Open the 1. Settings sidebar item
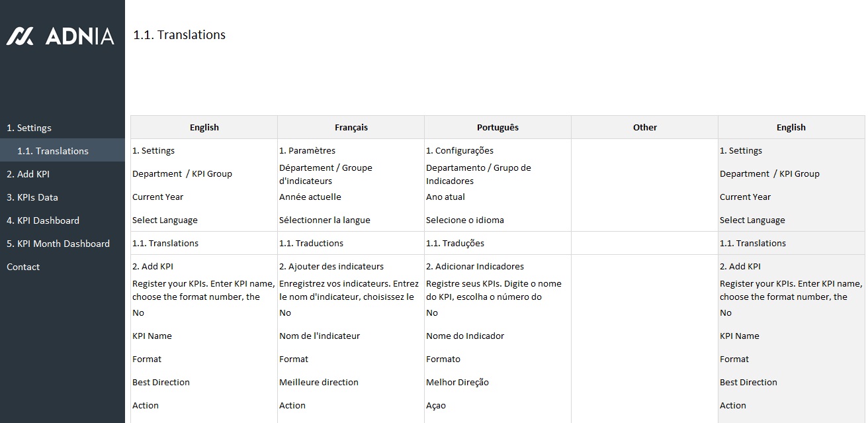The height and width of the screenshot is (423, 868). (x=29, y=128)
